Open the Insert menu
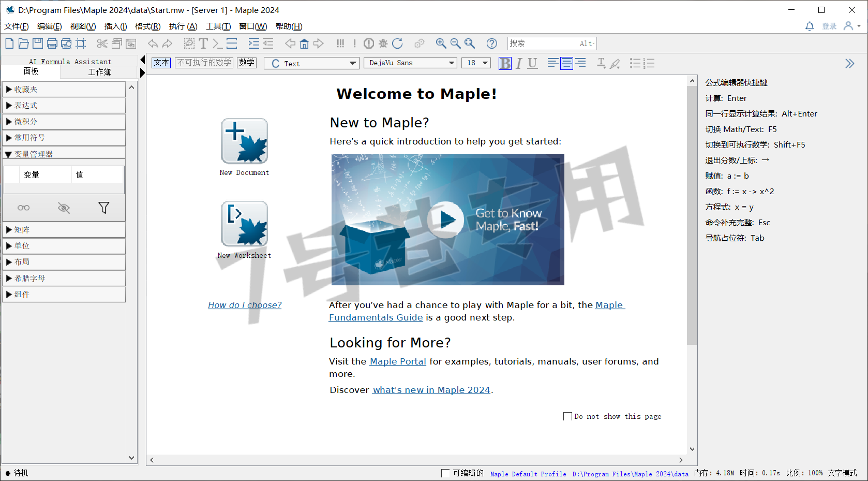Viewport: 868px width, 481px height. 116,26
